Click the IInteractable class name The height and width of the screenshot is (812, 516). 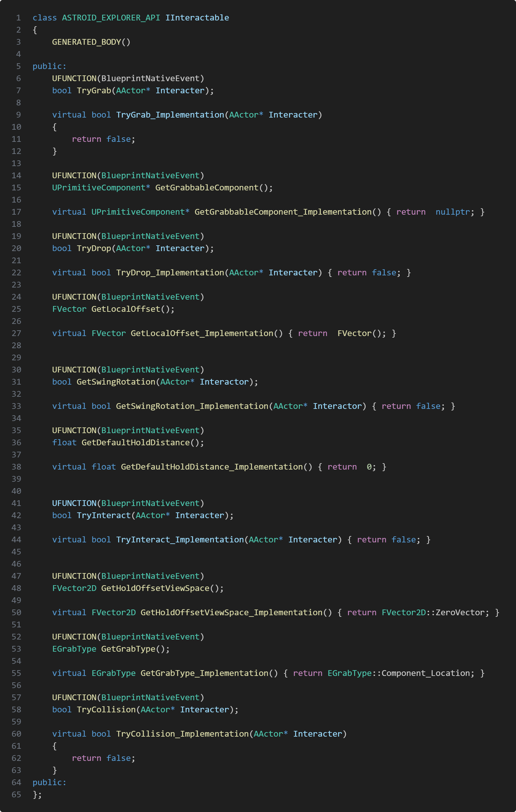(x=197, y=18)
